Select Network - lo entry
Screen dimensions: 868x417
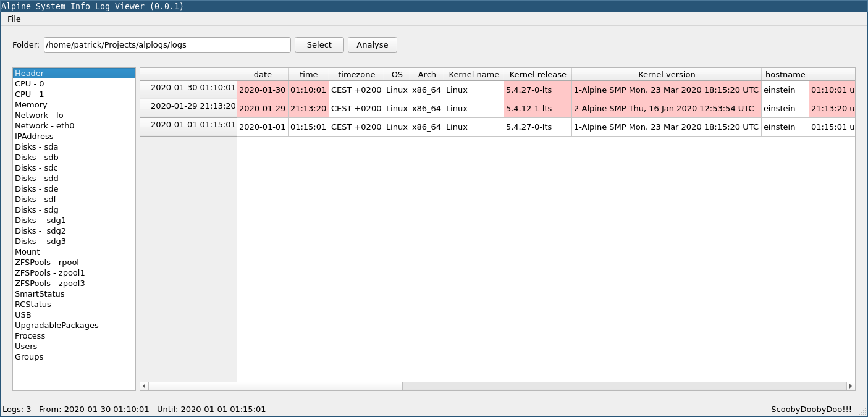click(x=74, y=116)
